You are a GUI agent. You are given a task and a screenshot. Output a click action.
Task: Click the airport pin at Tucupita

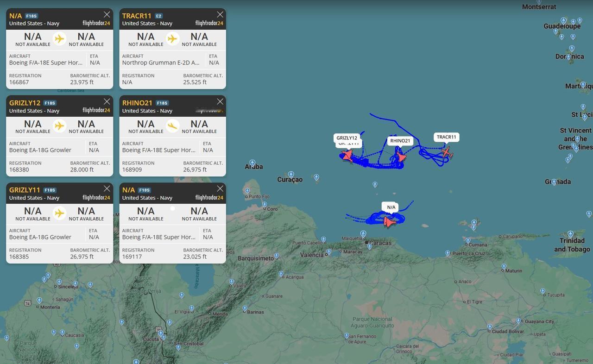click(543, 291)
